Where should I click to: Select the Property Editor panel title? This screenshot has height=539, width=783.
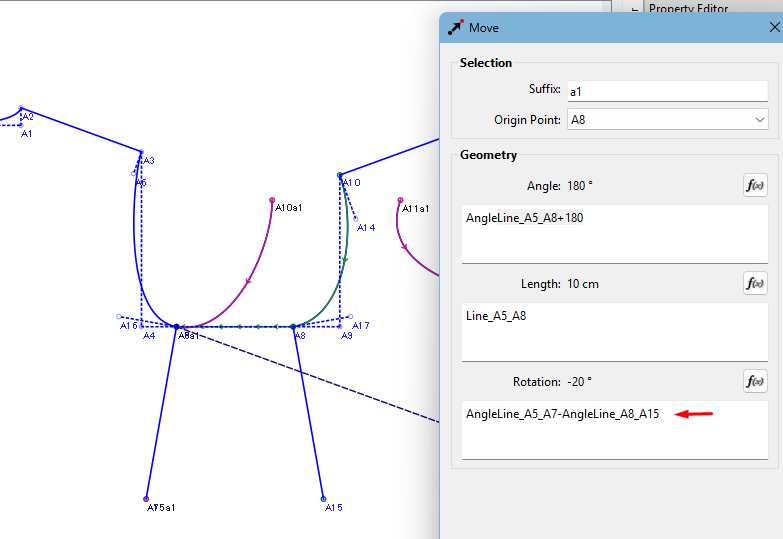688,8
